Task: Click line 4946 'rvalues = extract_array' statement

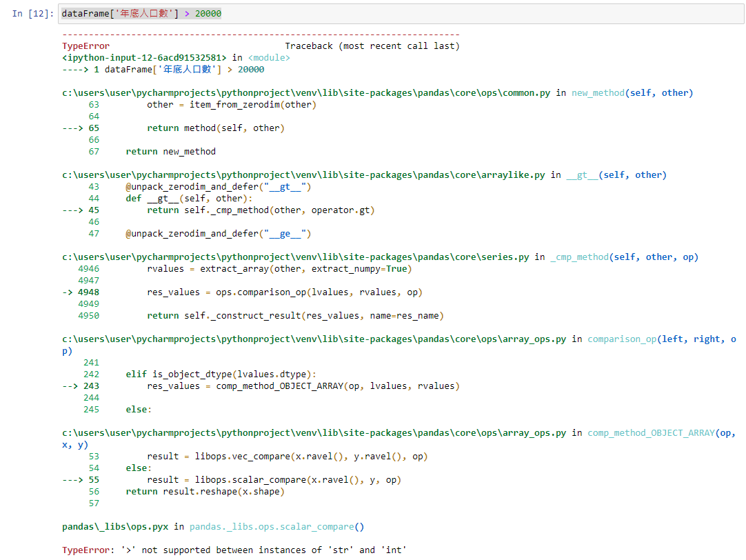Action: (279, 269)
